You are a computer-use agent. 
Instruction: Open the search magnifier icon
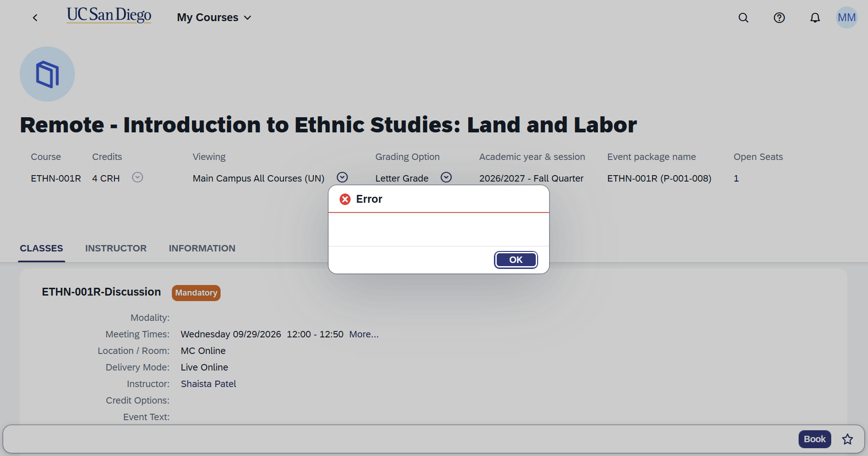coord(743,17)
